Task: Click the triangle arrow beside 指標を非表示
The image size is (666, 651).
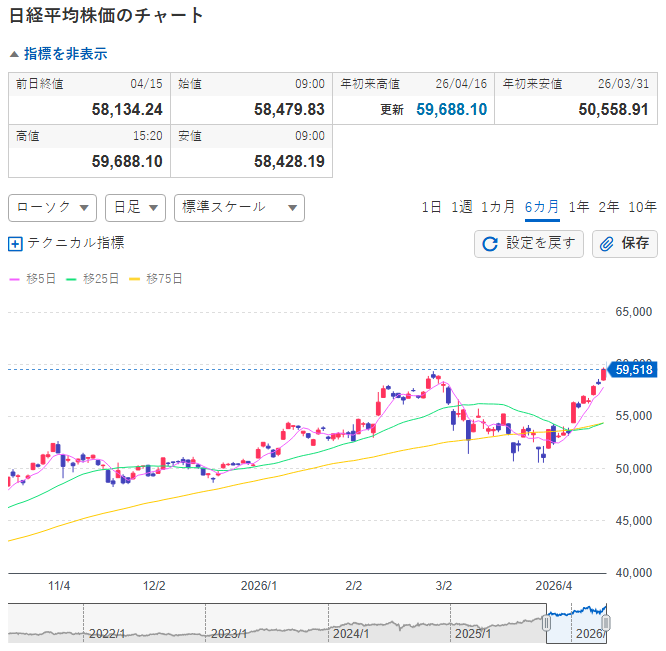Action: (x=14, y=54)
